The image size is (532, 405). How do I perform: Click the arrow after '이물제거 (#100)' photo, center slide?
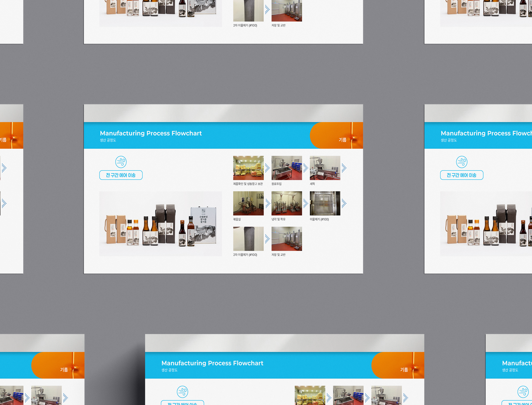tap(344, 203)
